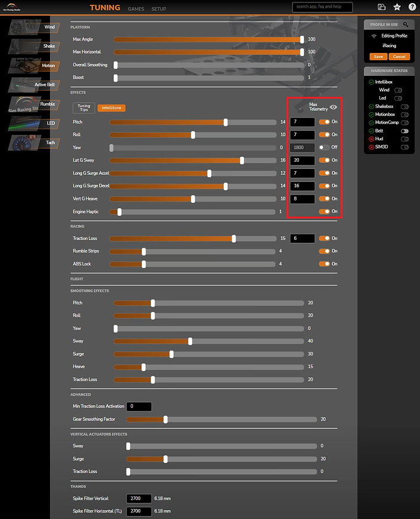Click the Intellibox green status check
420x519 pixels.
click(371, 82)
